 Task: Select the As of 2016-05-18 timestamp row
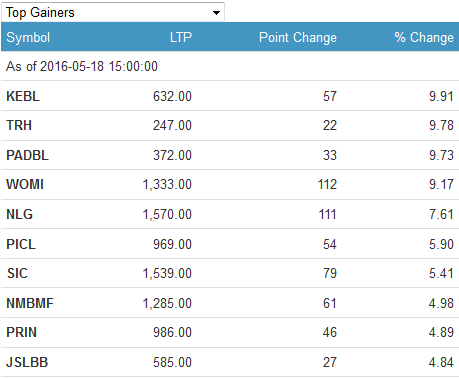point(230,66)
